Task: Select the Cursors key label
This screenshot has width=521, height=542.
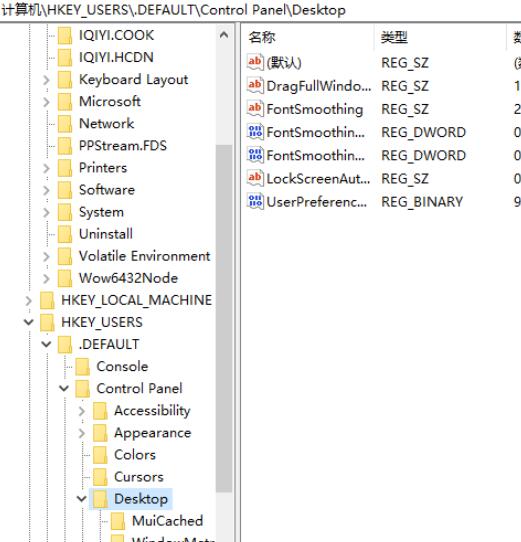Action: pyautogui.click(x=139, y=477)
